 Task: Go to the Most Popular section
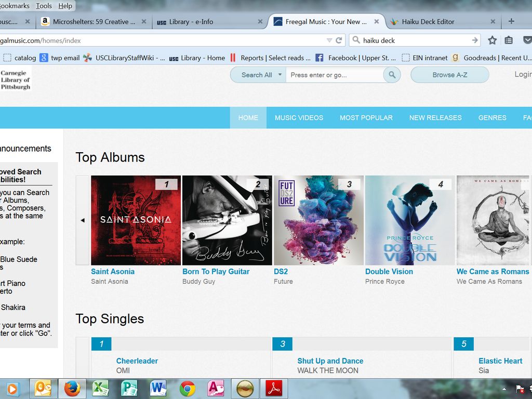tap(366, 117)
